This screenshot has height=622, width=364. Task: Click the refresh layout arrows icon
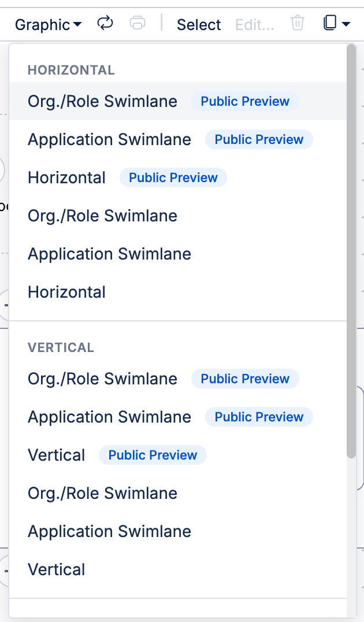105,23
